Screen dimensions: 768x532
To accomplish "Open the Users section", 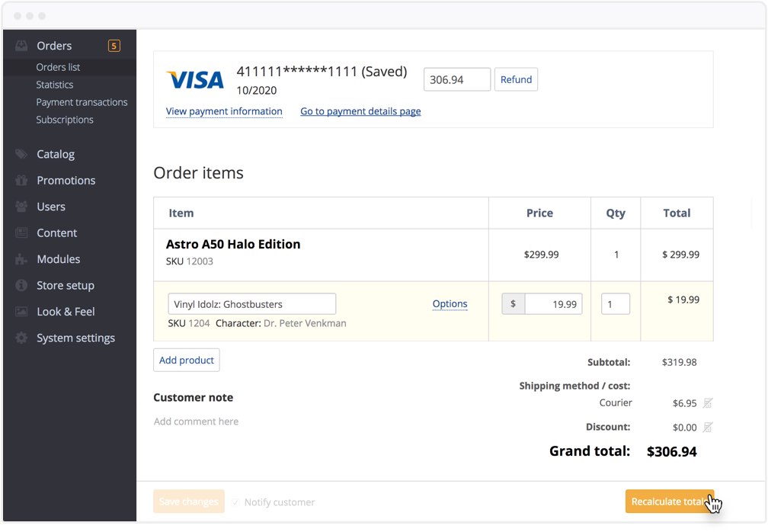I will (x=50, y=207).
